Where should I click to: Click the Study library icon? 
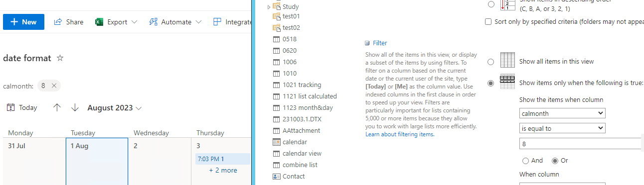tap(277, 6)
